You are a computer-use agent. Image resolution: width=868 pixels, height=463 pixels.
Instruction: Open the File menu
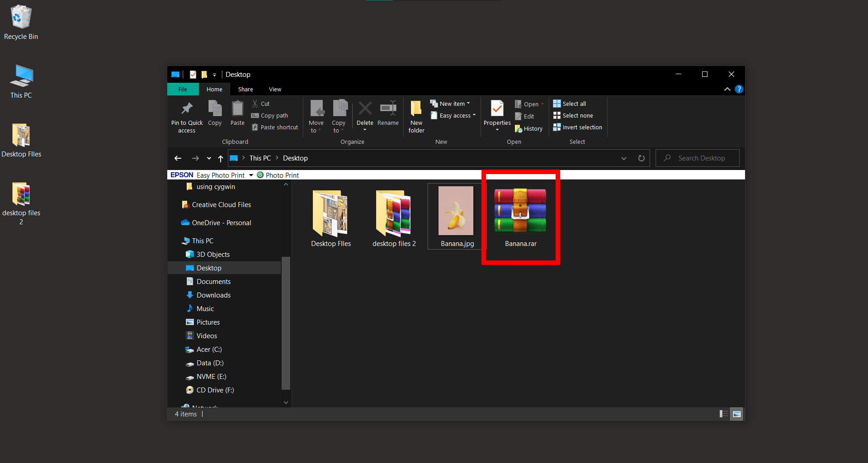tap(183, 89)
